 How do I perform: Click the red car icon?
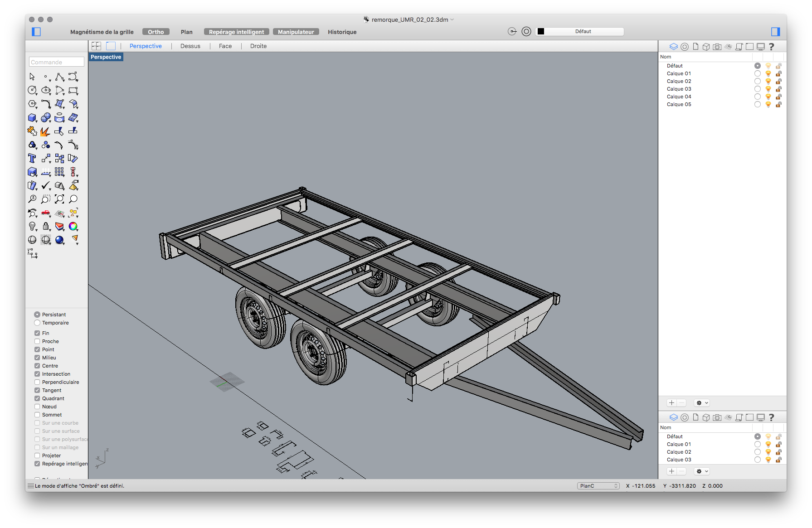(46, 213)
